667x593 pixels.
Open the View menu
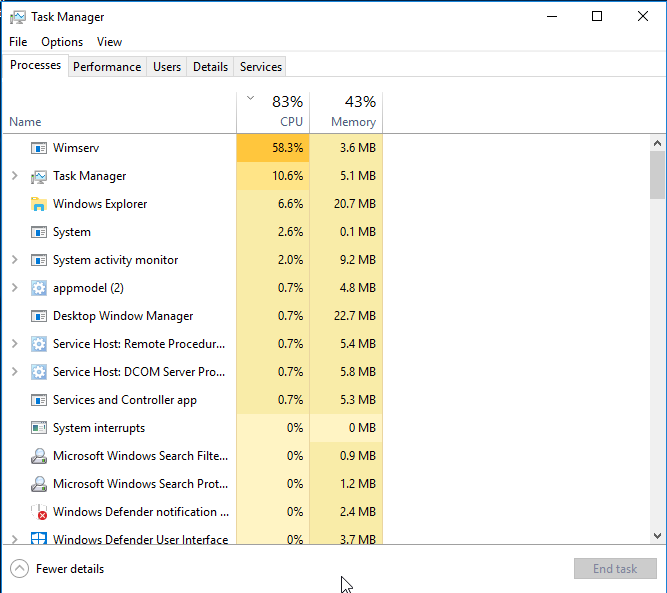[x=109, y=42]
